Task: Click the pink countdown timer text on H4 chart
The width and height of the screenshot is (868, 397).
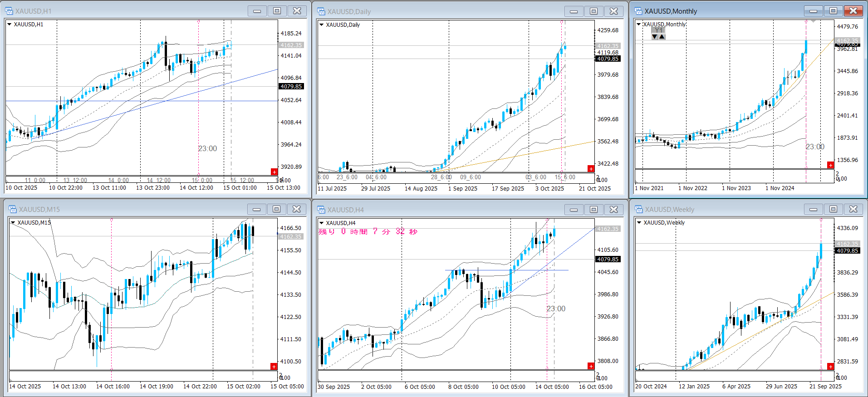Action: tap(368, 231)
